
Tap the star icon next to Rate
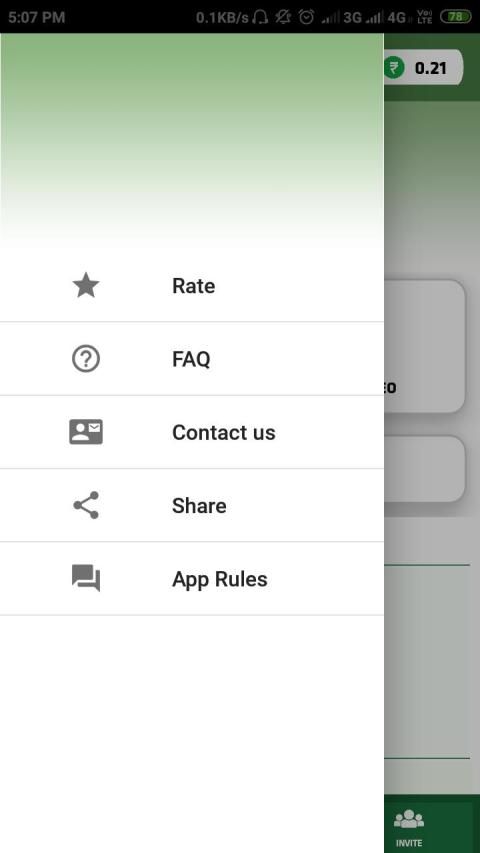pos(86,286)
